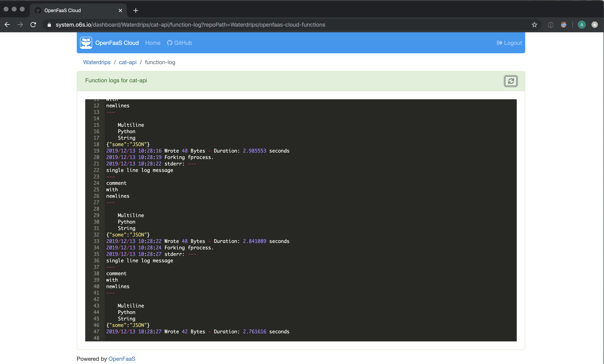Open the GitHub nav link
Image resolution: width=604 pixels, height=364 pixels.
pos(179,43)
